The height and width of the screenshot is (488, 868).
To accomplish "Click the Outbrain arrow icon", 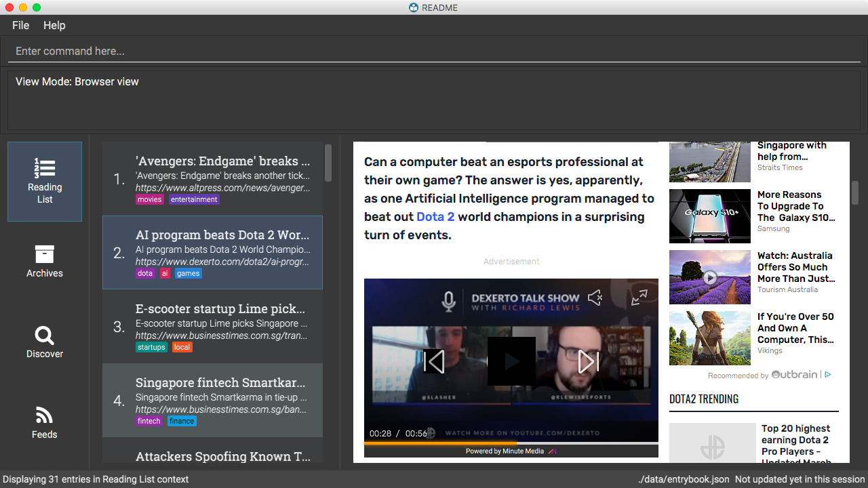I will point(828,374).
